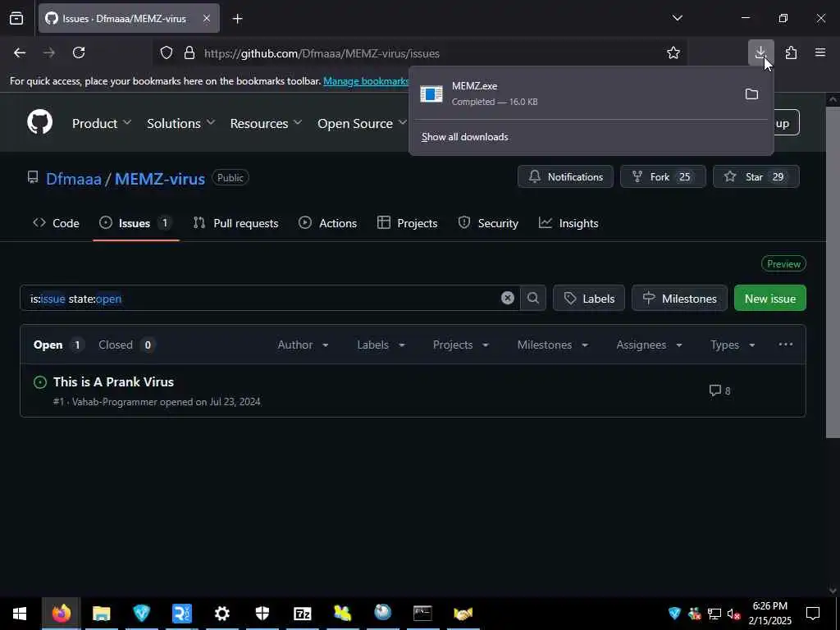840x630 pixels.
Task: Expand the Open Source menu
Action: tap(362, 123)
